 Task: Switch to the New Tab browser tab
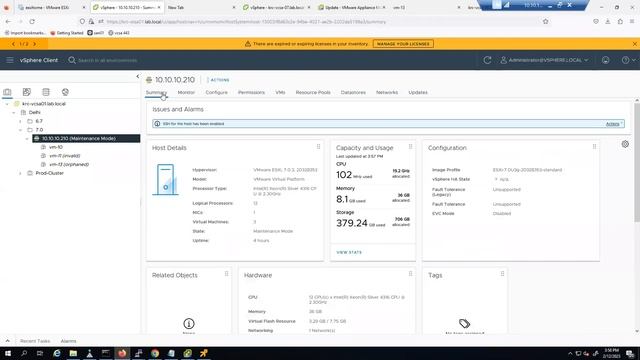201,7
